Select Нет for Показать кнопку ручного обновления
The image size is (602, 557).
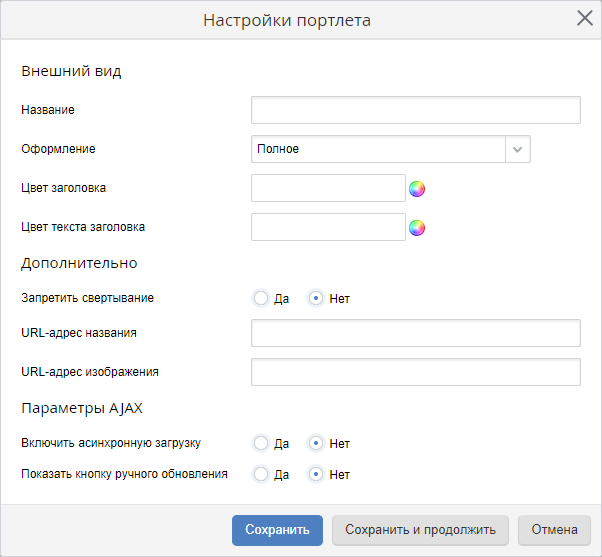coord(316,474)
